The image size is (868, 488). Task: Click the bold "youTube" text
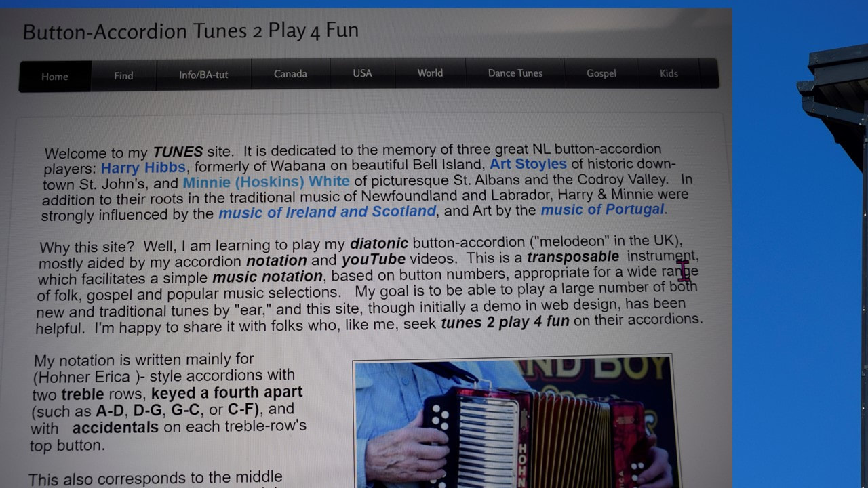click(374, 260)
